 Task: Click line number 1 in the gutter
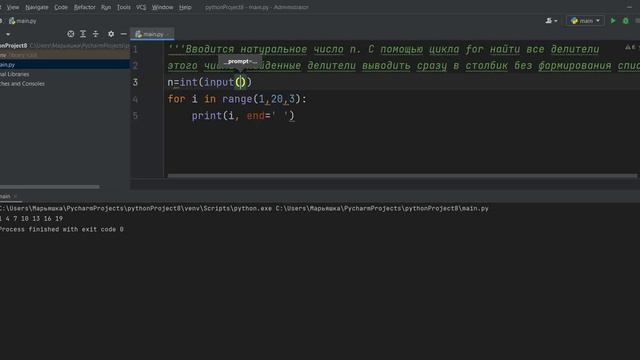pyautogui.click(x=135, y=49)
